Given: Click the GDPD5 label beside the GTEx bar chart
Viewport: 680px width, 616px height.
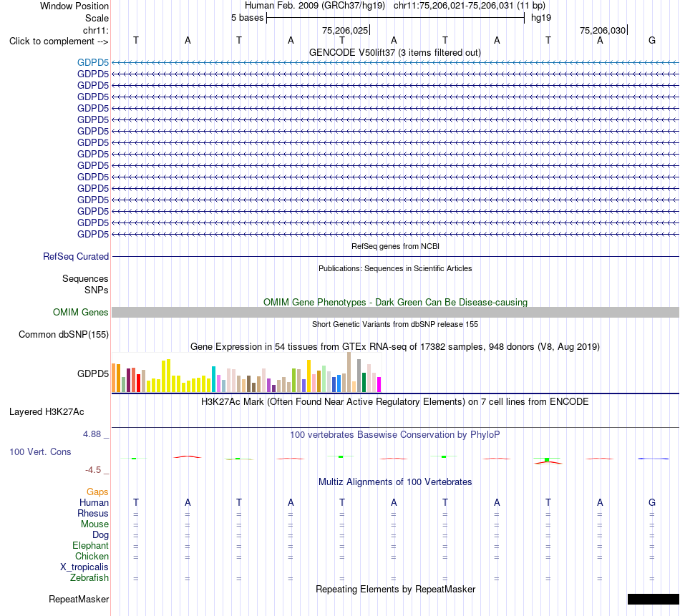Looking at the screenshot, I should [93, 373].
